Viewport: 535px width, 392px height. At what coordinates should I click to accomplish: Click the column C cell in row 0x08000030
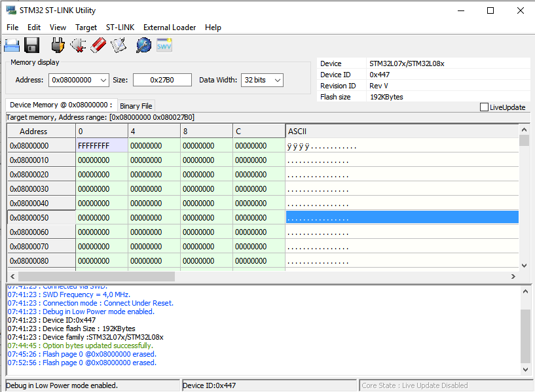259,189
